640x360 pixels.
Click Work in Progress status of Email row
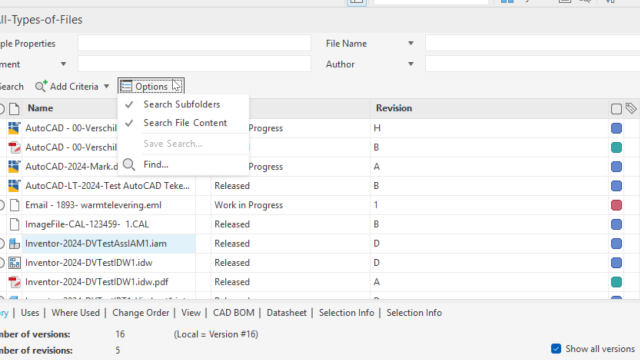point(248,205)
